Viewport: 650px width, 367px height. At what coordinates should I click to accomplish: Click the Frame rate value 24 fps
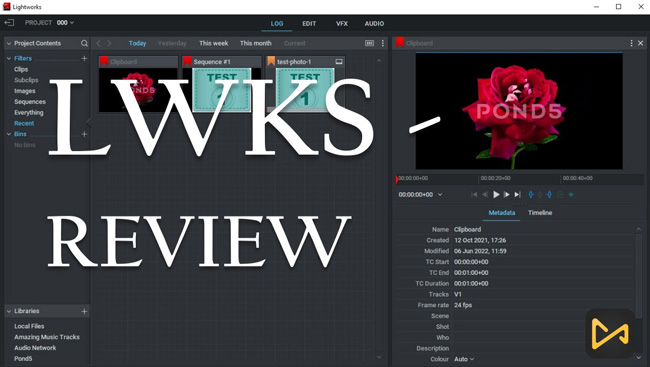(463, 305)
